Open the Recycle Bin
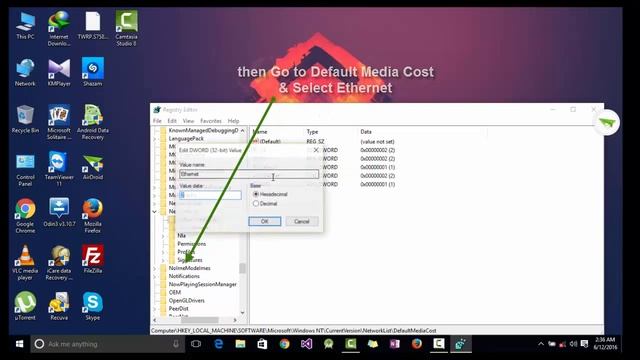Viewport: 640px width, 360px height. click(x=25, y=119)
